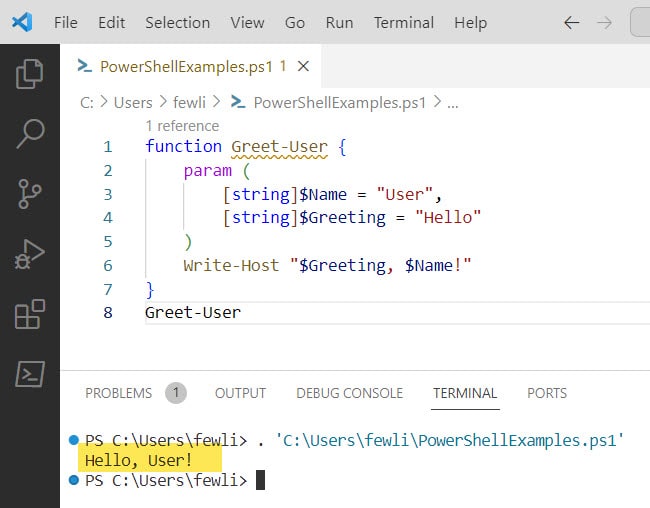Open the Go menu
Image resolution: width=650 pixels, height=508 pixels.
[295, 23]
